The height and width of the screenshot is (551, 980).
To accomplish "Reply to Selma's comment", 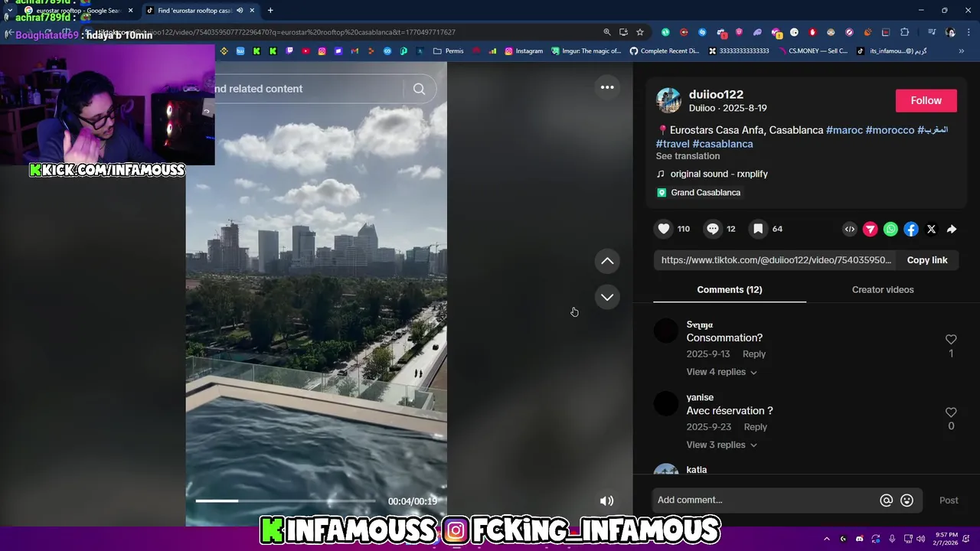I will [x=753, y=354].
